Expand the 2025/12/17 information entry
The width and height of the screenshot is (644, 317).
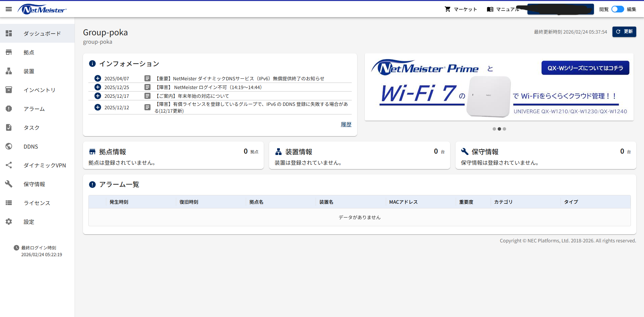tap(98, 96)
